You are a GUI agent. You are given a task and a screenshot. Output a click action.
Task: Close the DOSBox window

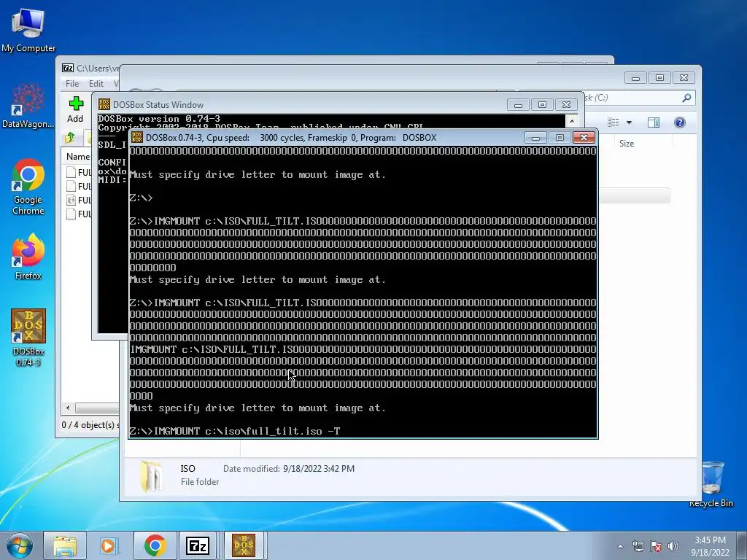click(x=584, y=138)
